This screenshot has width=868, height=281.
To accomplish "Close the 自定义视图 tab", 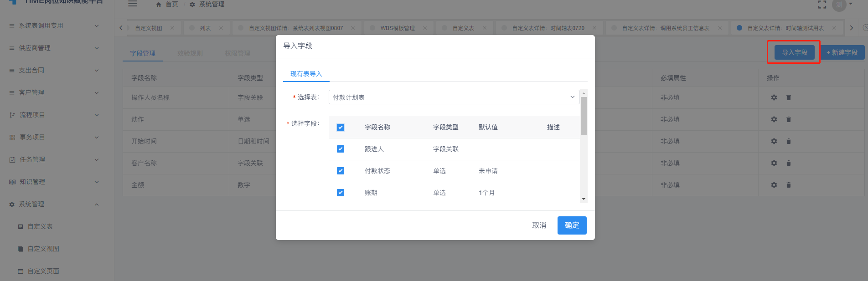I will [172, 28].
